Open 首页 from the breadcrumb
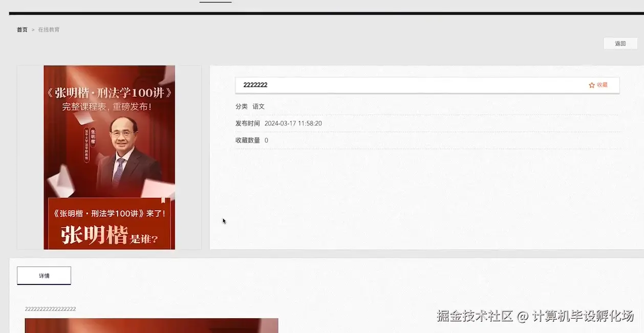The width and height of the screenshot is (644, 333). [x=22, y=29]
